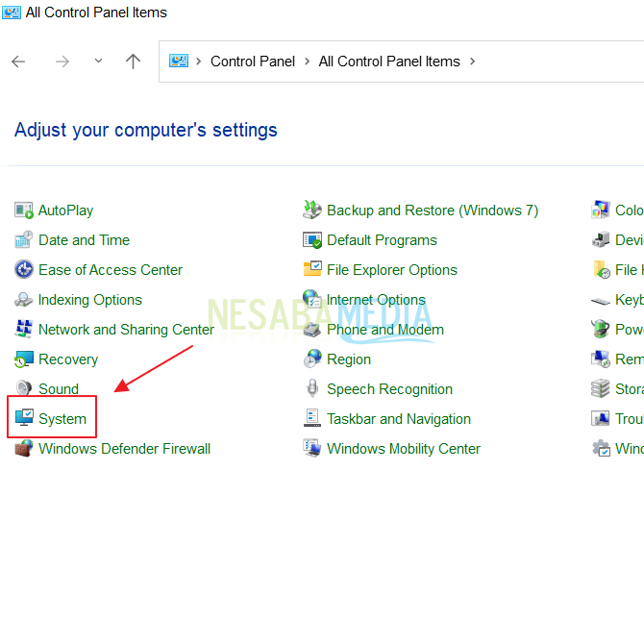
Task: Click the System monitor icon
Action: coord(24,418)
